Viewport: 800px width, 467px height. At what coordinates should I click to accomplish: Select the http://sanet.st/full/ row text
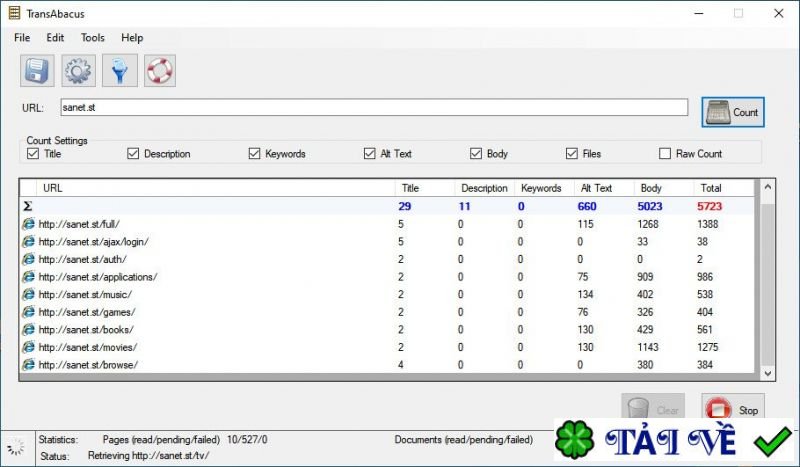tap(79, 224)
